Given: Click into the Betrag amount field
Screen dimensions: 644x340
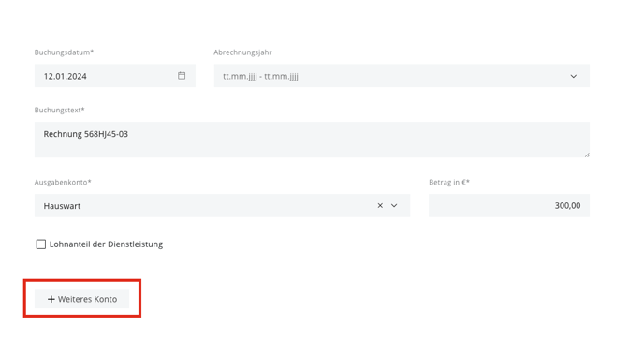Looking at the screenshot, I should tap(509, 205).
